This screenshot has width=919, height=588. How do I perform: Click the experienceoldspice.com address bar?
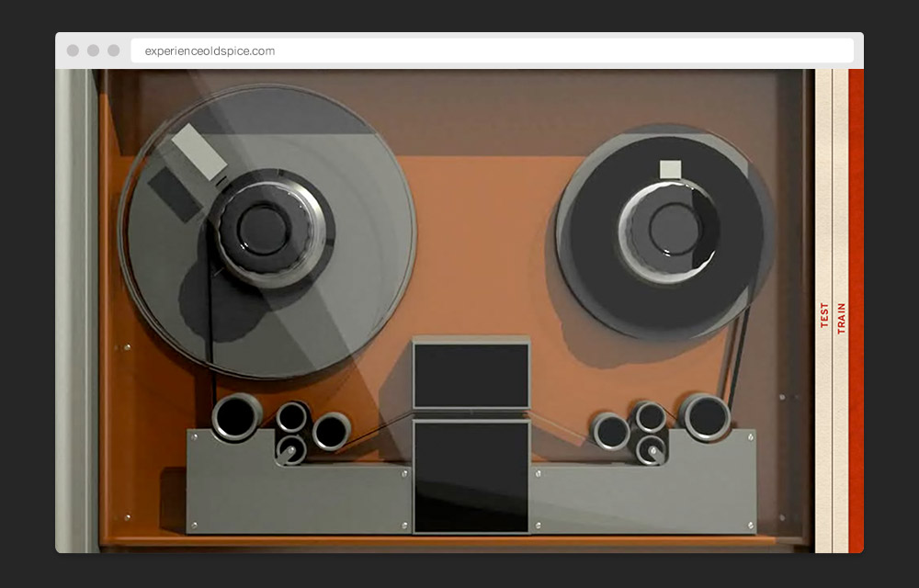coord(492,51)
